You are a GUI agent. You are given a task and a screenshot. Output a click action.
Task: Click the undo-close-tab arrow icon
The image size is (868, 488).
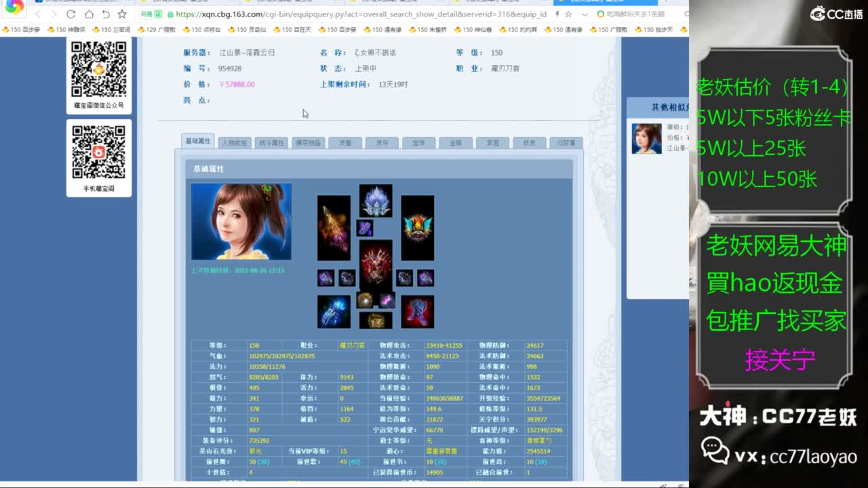click(x=106, y=14)
